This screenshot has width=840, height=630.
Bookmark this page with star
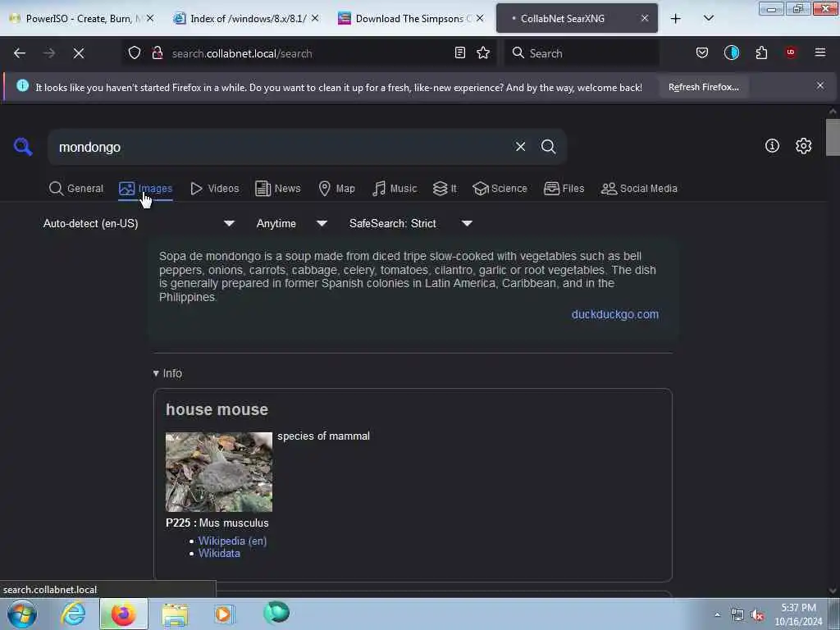point(483,52)
